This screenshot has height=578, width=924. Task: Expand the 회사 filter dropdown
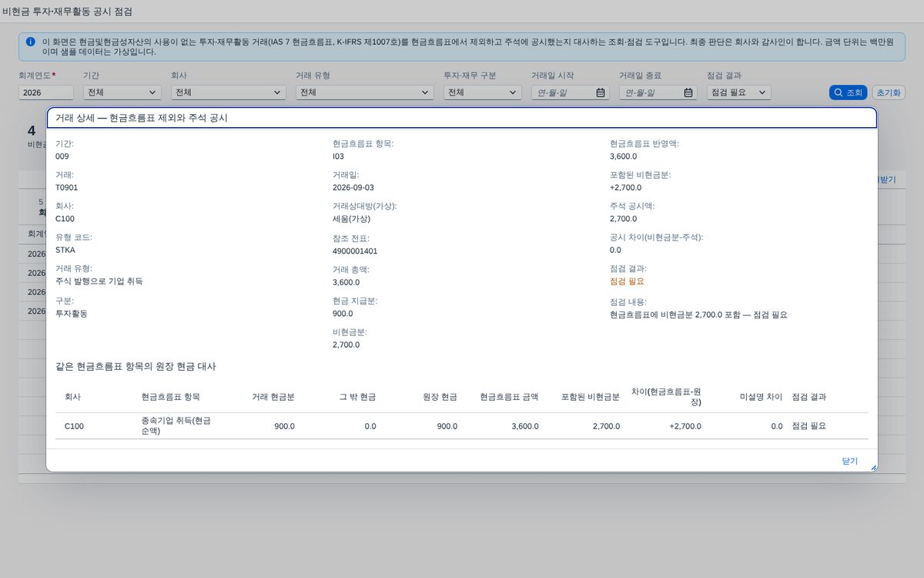click(277, 92)
